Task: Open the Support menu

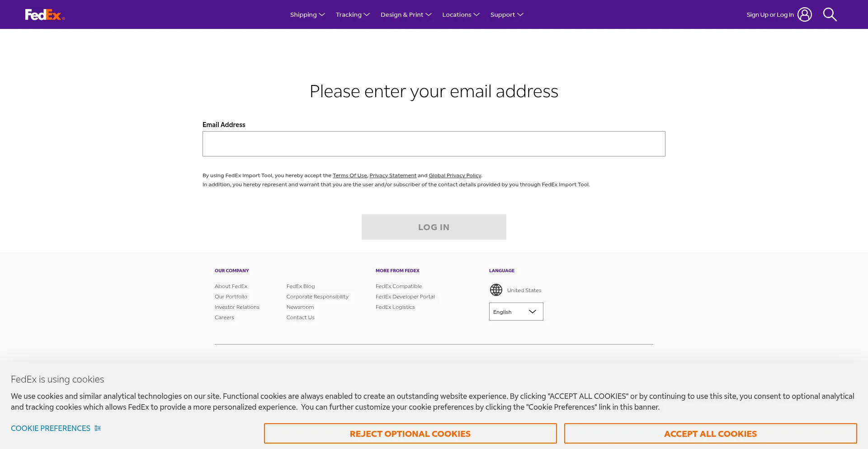Action: [506, 14]
